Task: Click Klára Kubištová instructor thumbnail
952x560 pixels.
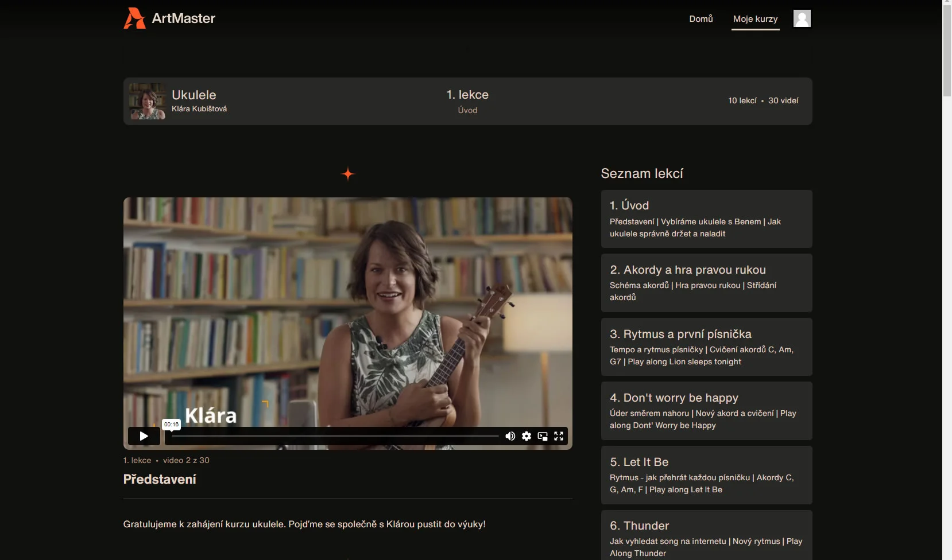Action: (x=148, y=102)
